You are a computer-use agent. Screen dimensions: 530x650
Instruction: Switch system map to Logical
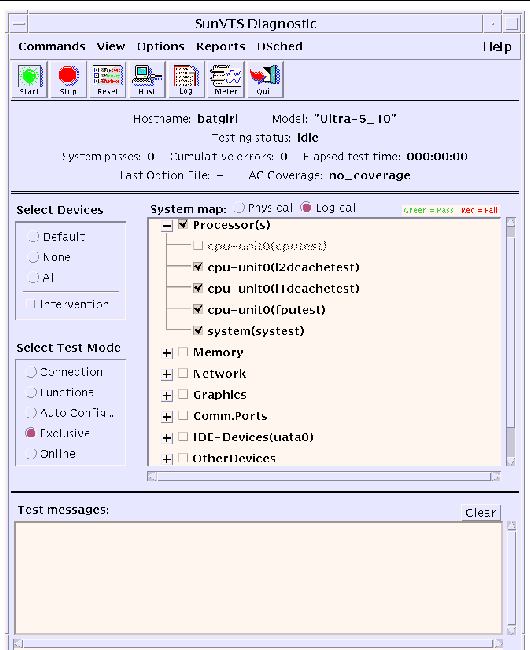[306, 207]
